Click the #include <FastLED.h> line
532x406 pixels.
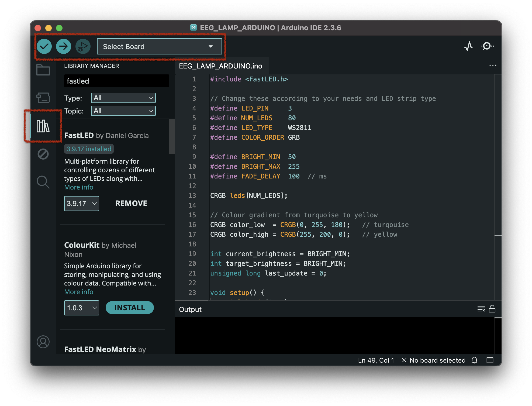coord(249,79)
